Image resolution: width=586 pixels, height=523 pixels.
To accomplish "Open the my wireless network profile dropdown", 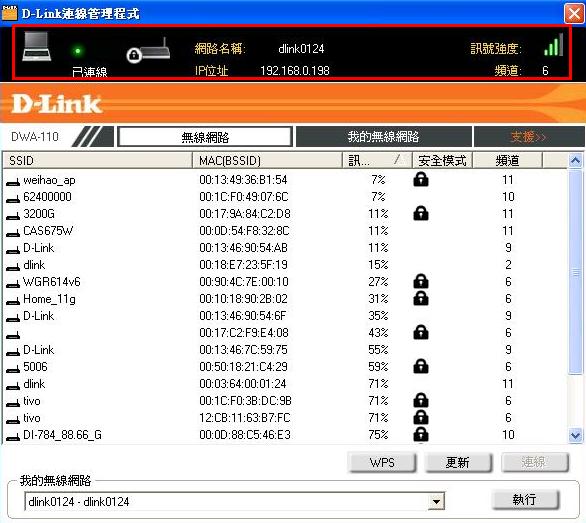I will [x=436, y=502].
